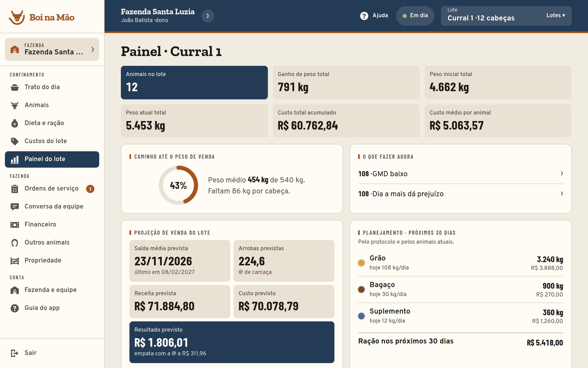
Task: Click the Em dia status pill
Action: coord(415,16)
